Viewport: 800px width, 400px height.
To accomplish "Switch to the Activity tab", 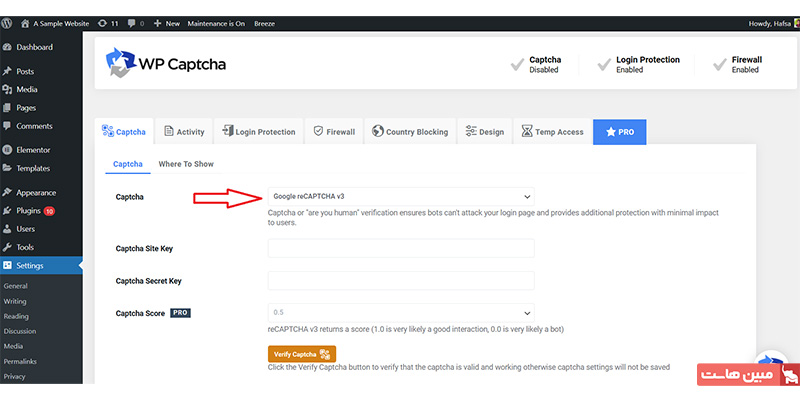I will (x=184, y=132).
